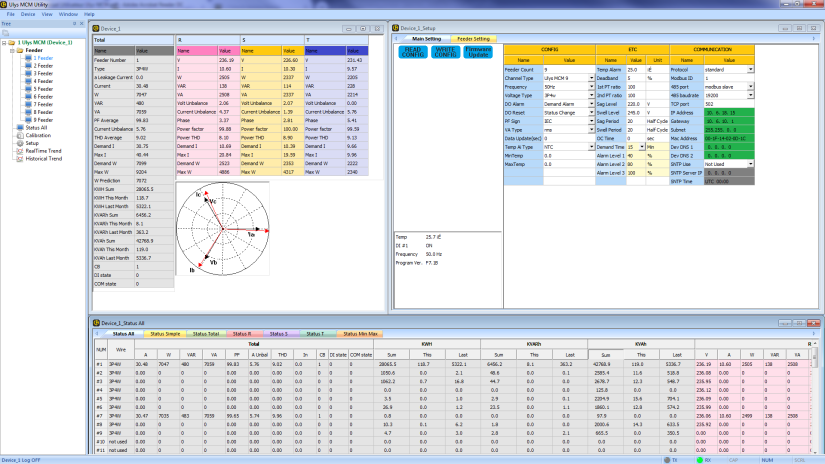This screenshot has height=464, width=825.
Task: Open the Demand Time dropdown
Action: point(642,147)
